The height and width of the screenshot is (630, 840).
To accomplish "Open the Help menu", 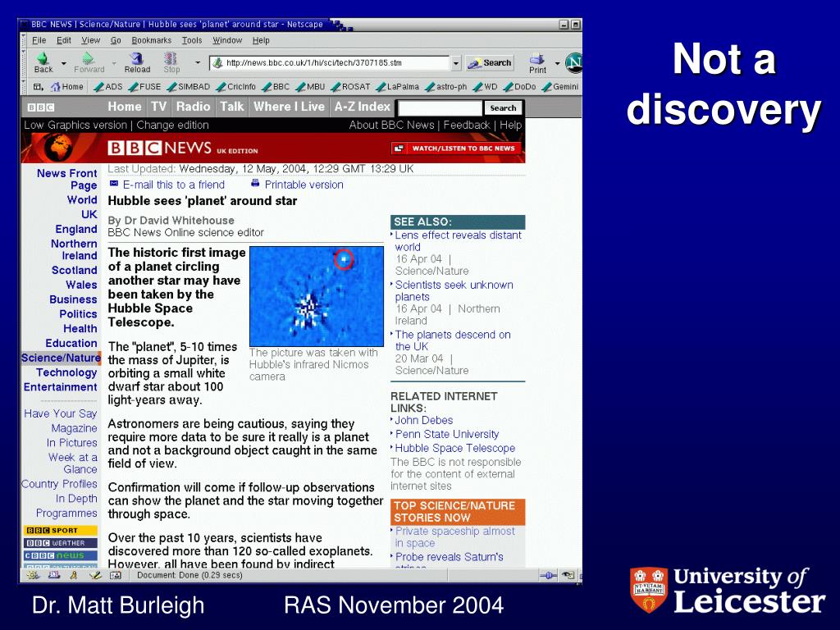I will click(x=261, y=40).
